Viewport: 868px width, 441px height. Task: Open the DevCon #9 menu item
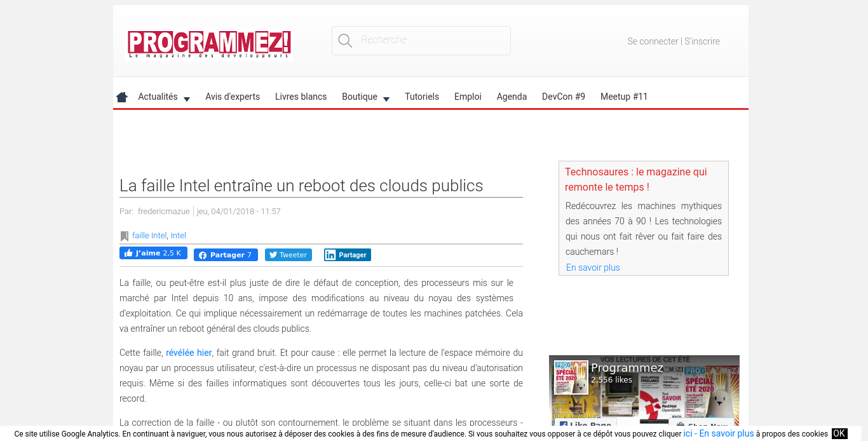click(564, 97)
